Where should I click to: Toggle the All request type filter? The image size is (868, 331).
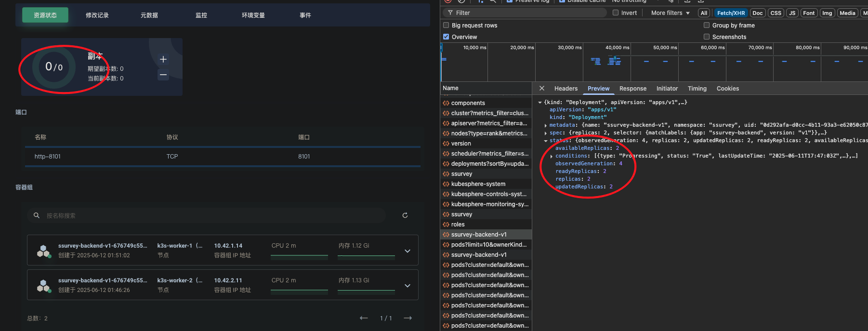(x=704, y=13)
